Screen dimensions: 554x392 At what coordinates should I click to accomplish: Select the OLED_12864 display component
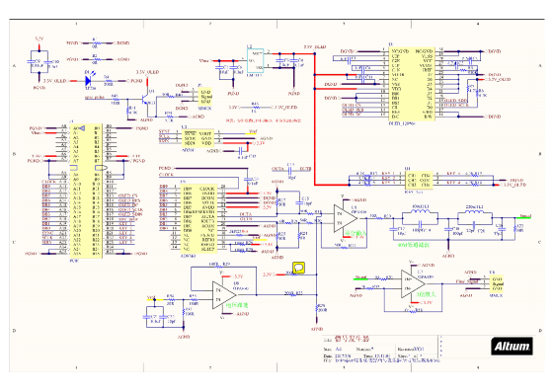click(411, 84)
